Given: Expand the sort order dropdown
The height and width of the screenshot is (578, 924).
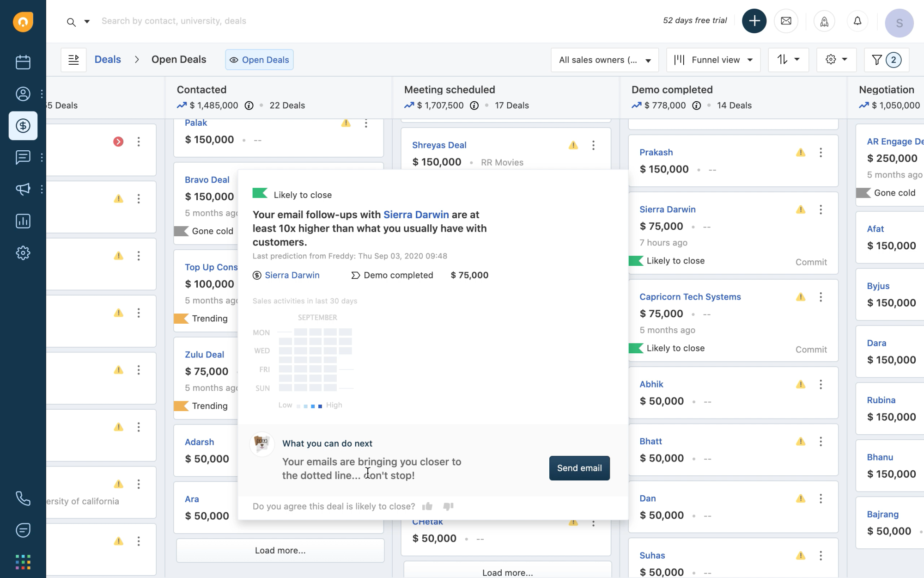Looking at the screenshot, I should (x=788, y=60).
